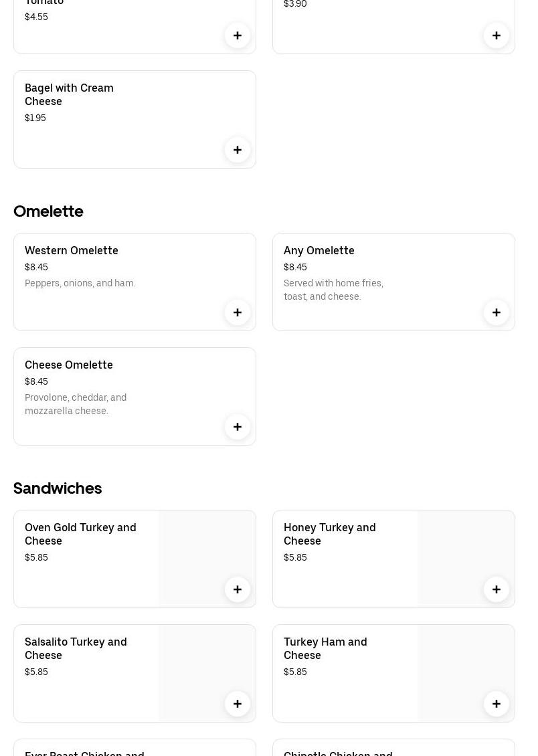Open Bagel with Cream Cheese item title
538x756 pixels.
coord(69,94)
